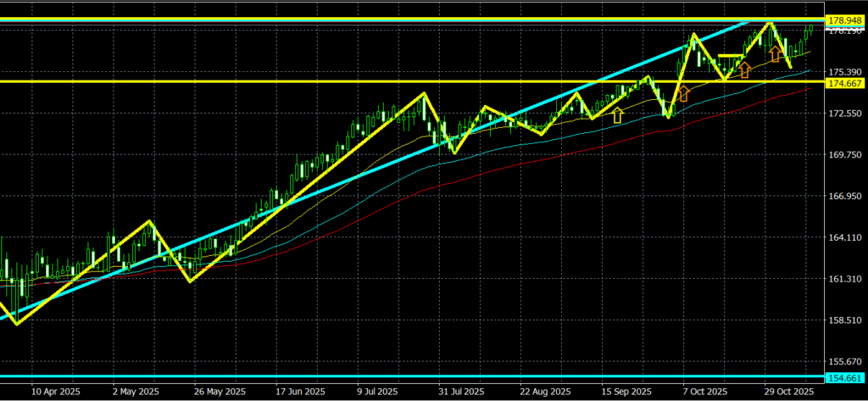Select the leftmost orange up arrow
Image resolution: width=868 pixels, height=401 pixels.
tap(683, 93)
